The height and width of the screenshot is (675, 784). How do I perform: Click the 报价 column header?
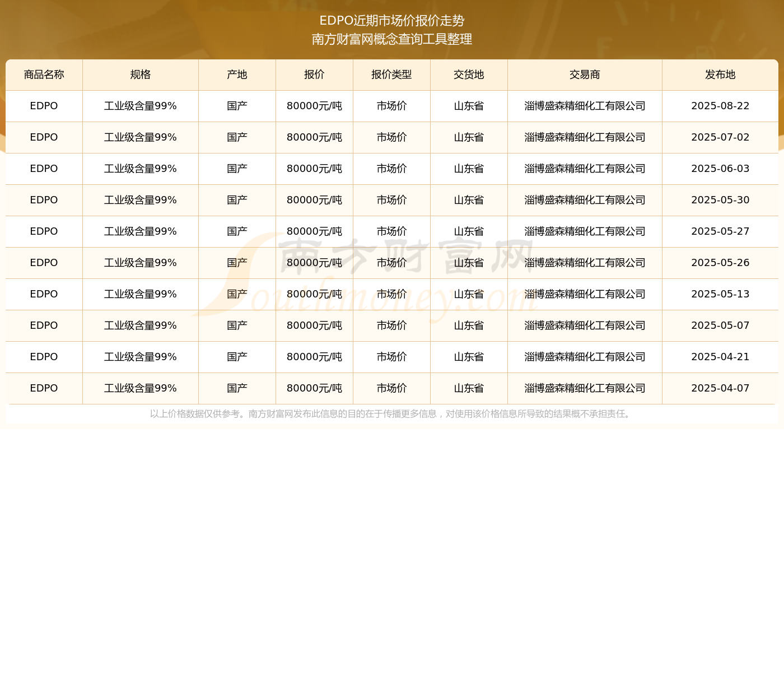click(x=315, y=75)
